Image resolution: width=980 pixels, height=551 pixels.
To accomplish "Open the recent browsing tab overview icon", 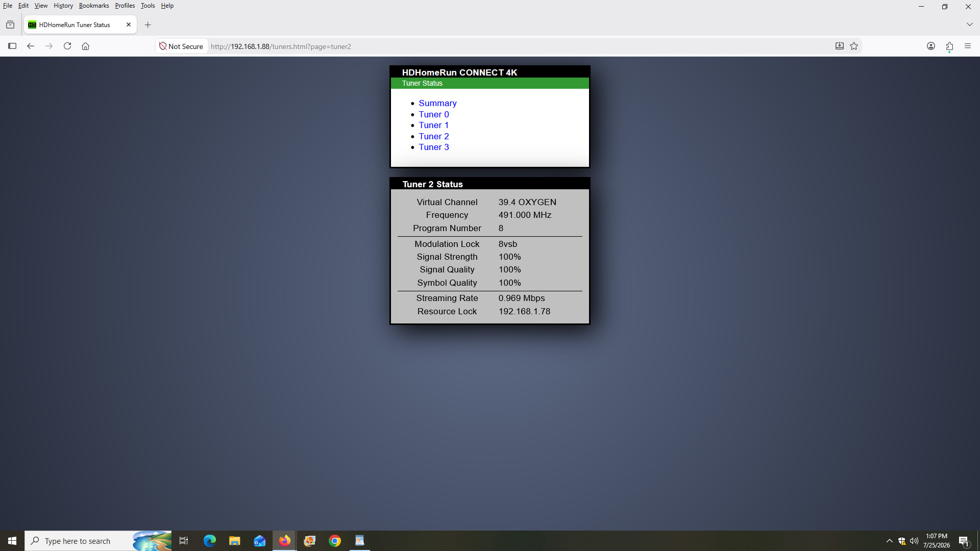I will coord(10,24).
